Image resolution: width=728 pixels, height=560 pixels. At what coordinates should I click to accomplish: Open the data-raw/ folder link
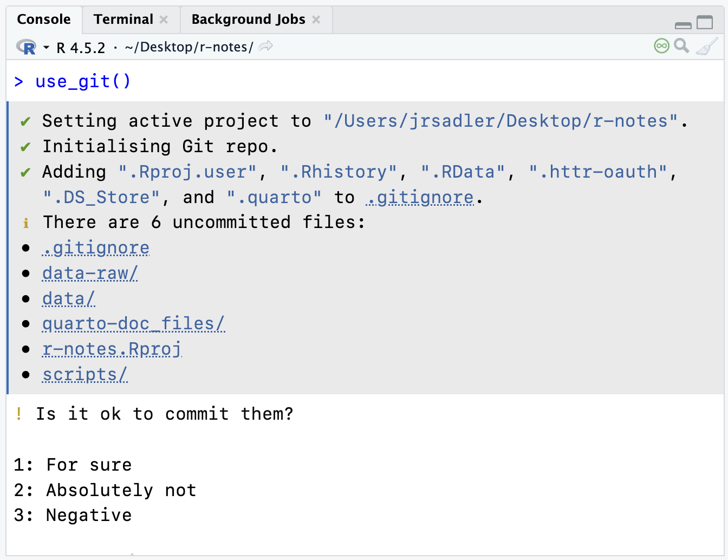89,273
